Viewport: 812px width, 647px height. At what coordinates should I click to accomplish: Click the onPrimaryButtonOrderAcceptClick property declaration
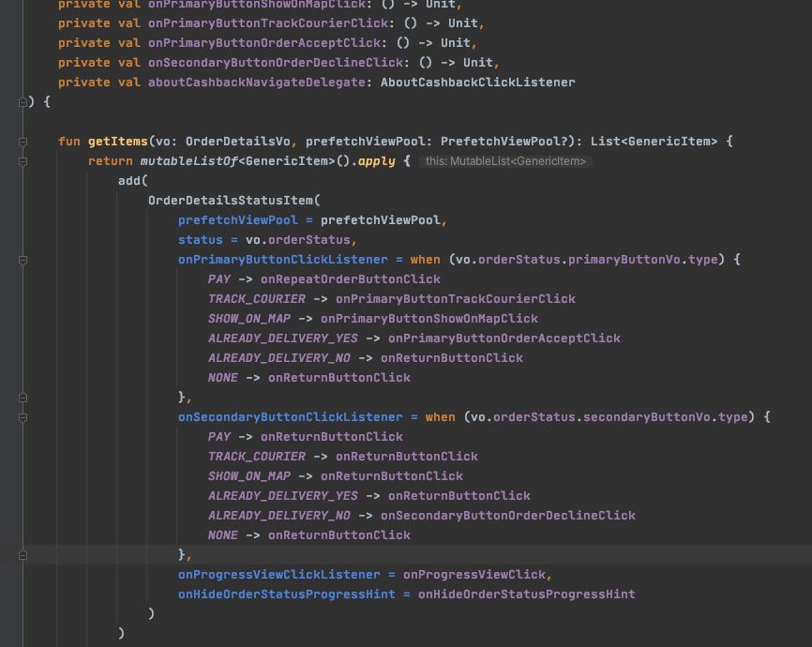pos(264,43)
